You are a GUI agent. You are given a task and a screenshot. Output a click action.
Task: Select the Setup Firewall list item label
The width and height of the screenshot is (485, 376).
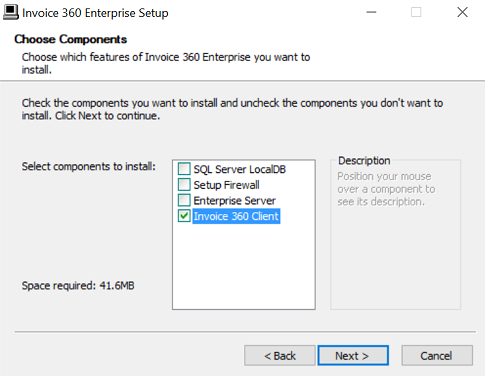point(226,185)
